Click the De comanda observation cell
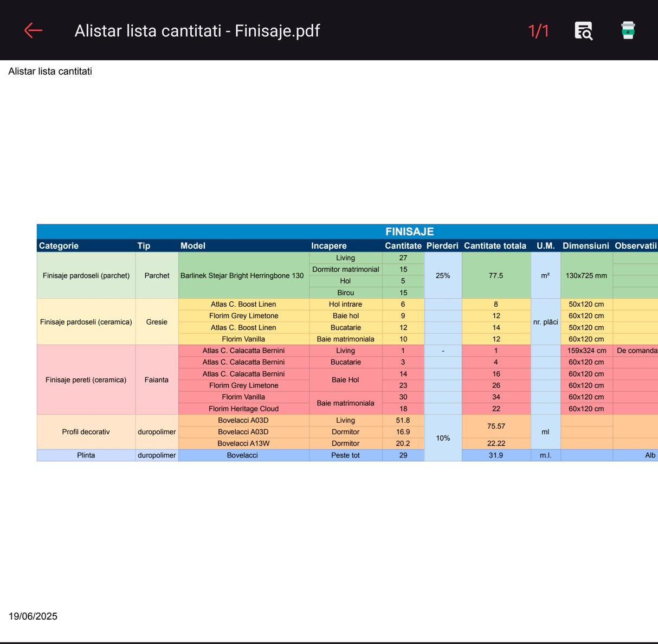This screenshot has width=658, height=644. [636, 351]
